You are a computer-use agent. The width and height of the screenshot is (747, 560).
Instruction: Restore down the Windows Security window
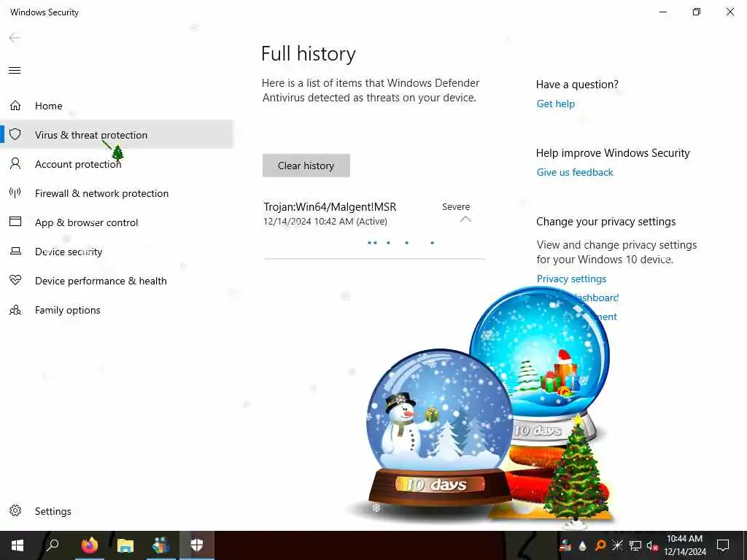697,12
